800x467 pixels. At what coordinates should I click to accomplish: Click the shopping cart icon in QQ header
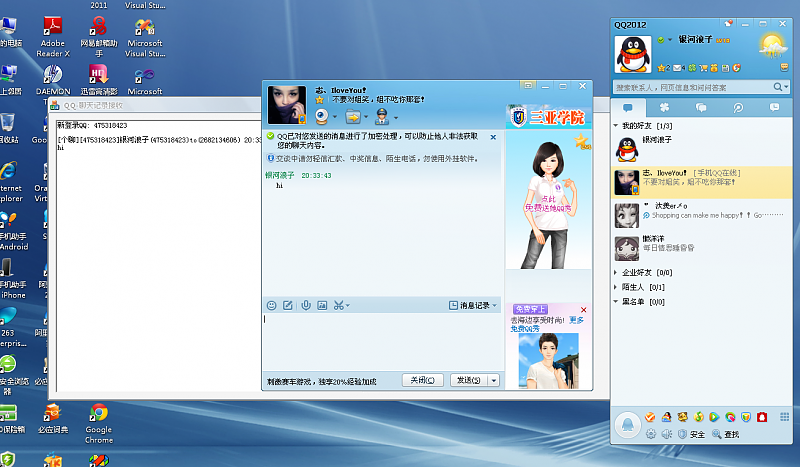point(704,68)
